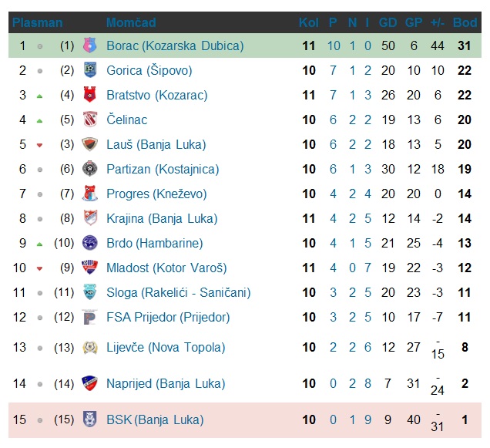Open the Naprijed (Banja Luka) team link
Viewport: 490px width, 448px height.
(164, 384)
